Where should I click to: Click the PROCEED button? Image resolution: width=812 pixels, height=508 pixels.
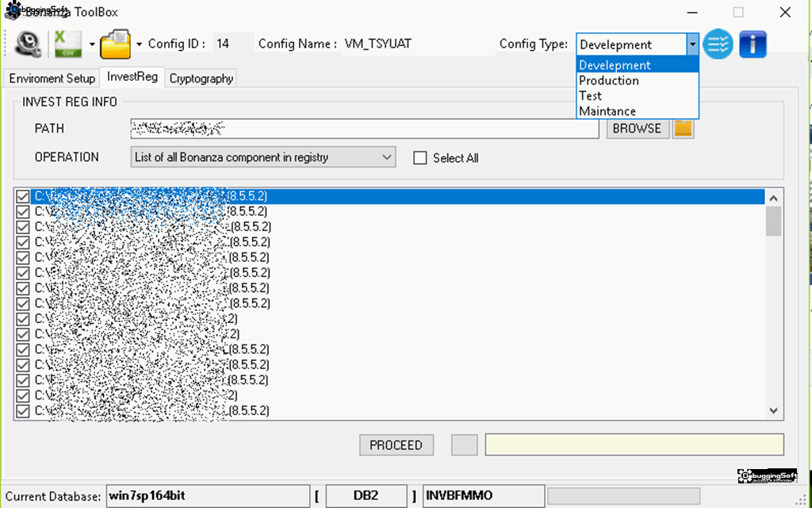coord(396,445)
